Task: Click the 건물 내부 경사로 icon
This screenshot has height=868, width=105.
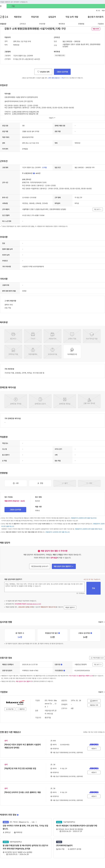Action: (89, 401)
